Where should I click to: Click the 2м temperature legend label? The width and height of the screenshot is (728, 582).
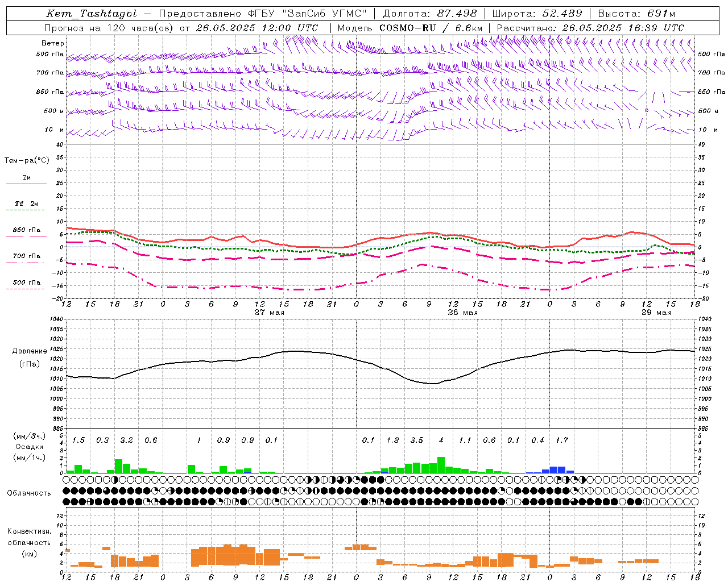point(27,178)
